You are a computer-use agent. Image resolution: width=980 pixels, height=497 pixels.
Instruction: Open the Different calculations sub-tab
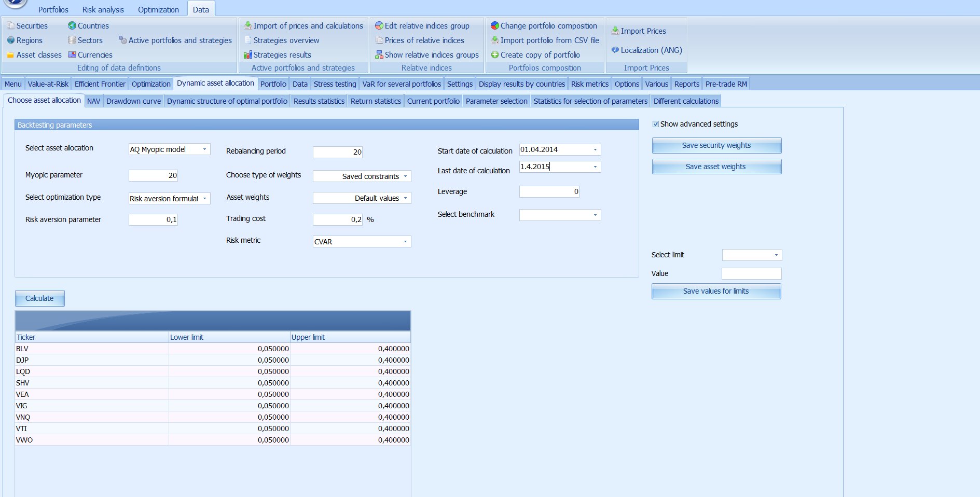[686, 101]
